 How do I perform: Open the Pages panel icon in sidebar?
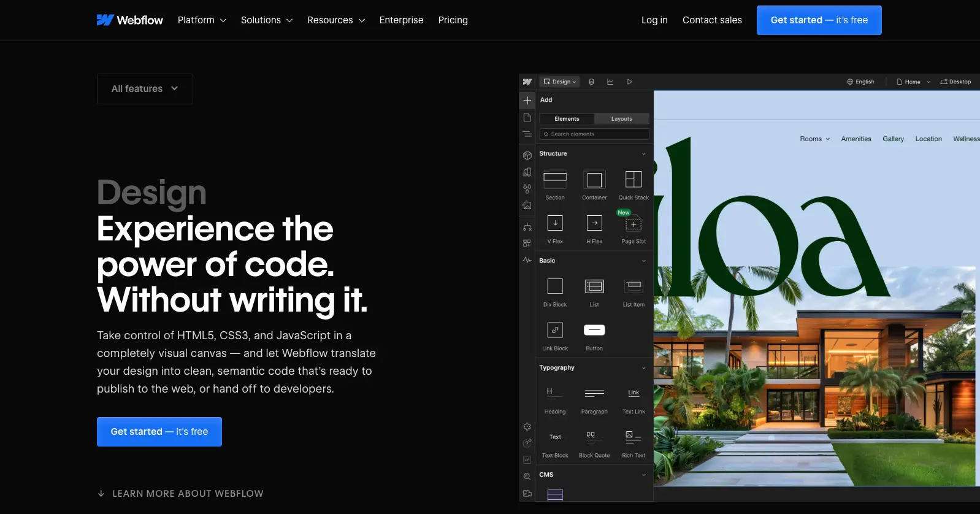[527, 117]
